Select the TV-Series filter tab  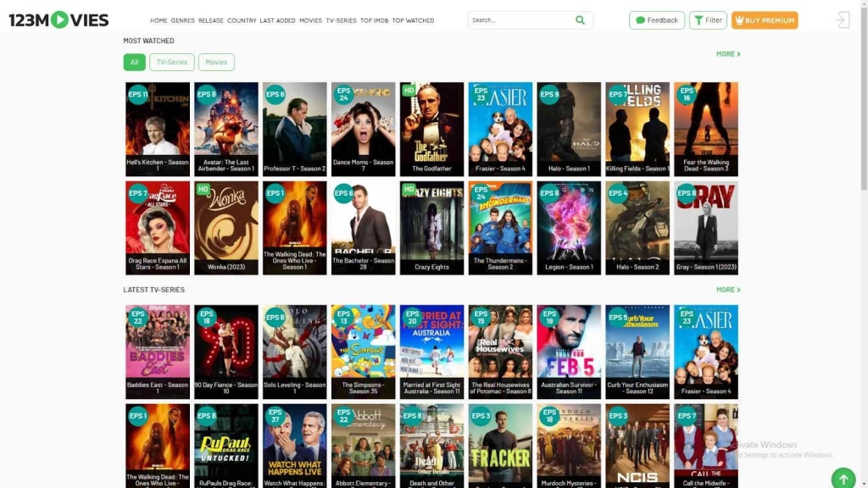click(x=171, y=62)
